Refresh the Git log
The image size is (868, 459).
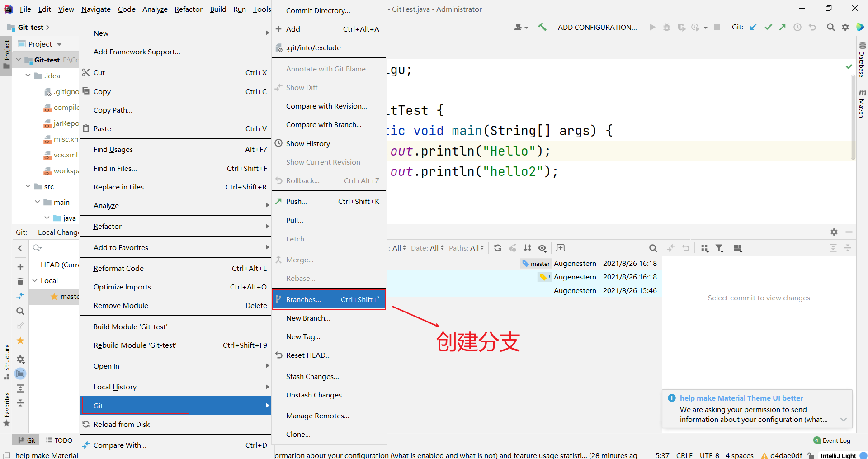click(x=498, y=248)
